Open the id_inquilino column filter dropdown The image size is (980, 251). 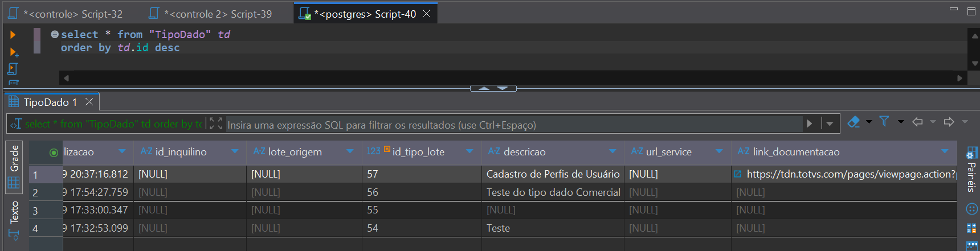235,151
